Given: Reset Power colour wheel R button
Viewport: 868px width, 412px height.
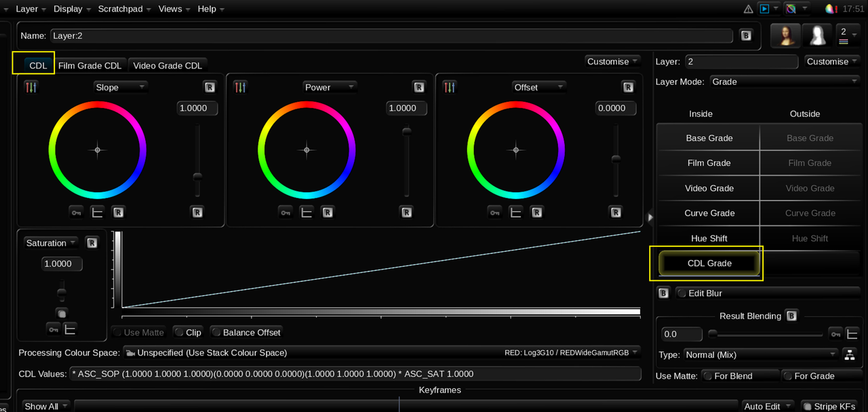Looking at the screenshot, I should point(328,212).
